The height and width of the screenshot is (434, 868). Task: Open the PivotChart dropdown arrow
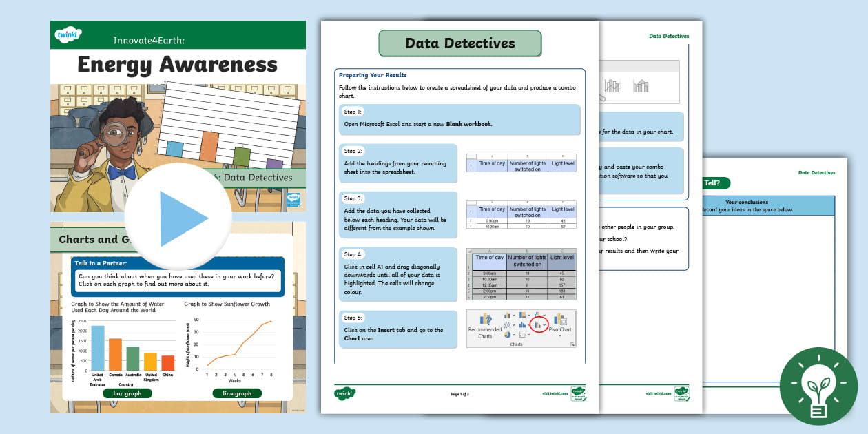coord(559,335)
